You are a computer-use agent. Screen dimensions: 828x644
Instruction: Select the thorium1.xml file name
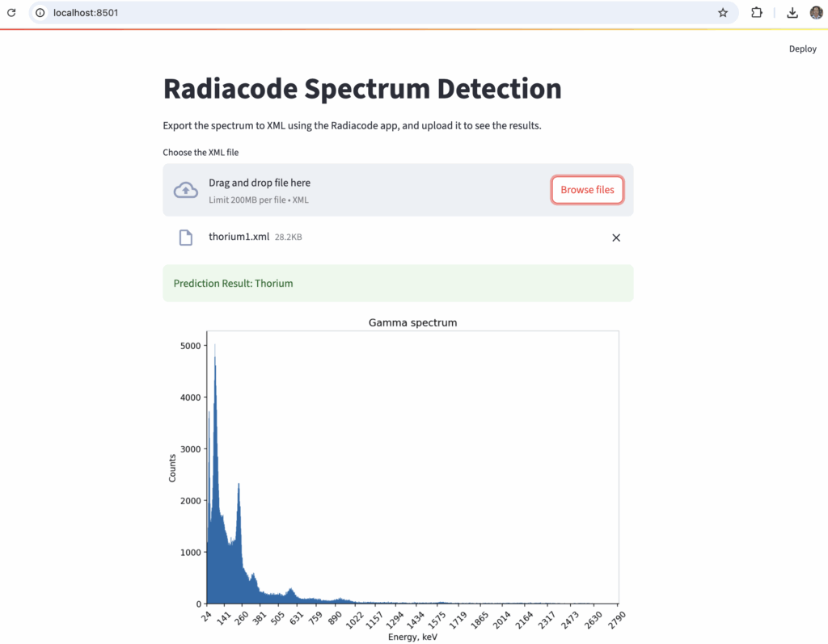(x=239, y=237)
